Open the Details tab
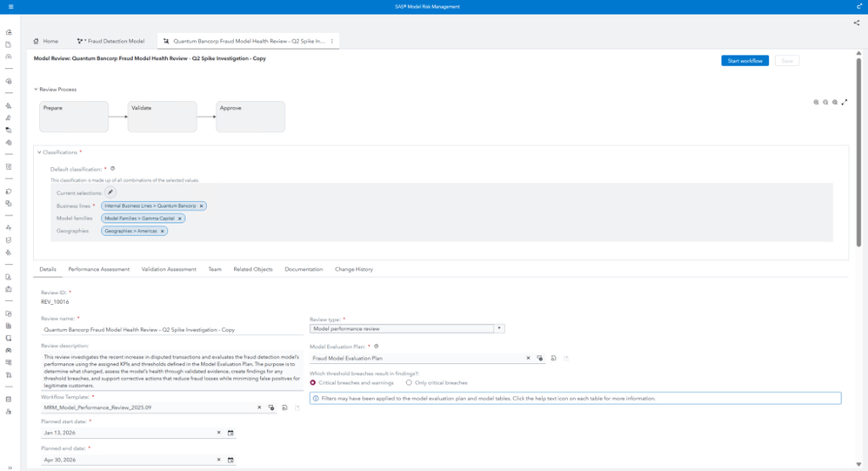868x471 pixels. pos(48,269)
